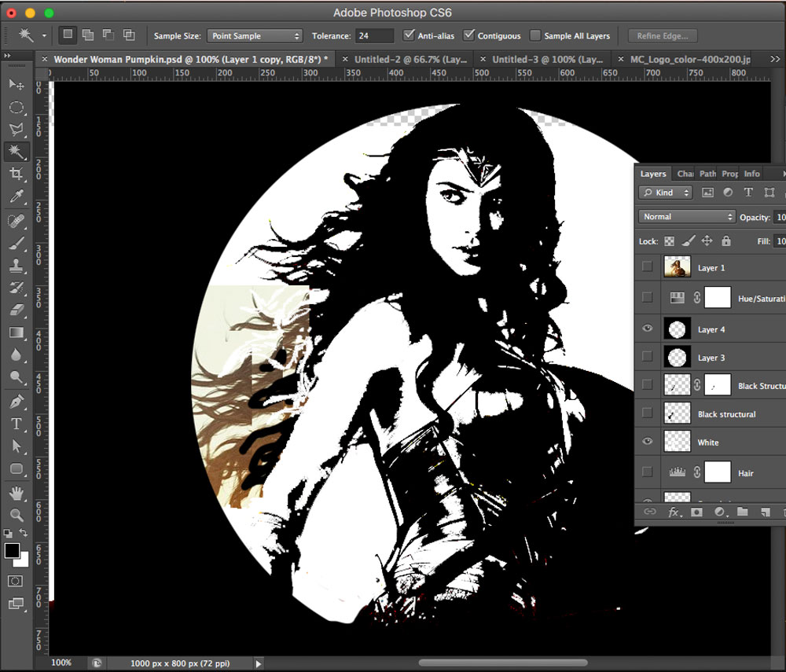Select the Zoom tool
This screenshot has height=672, width=786.
(16, 516)
